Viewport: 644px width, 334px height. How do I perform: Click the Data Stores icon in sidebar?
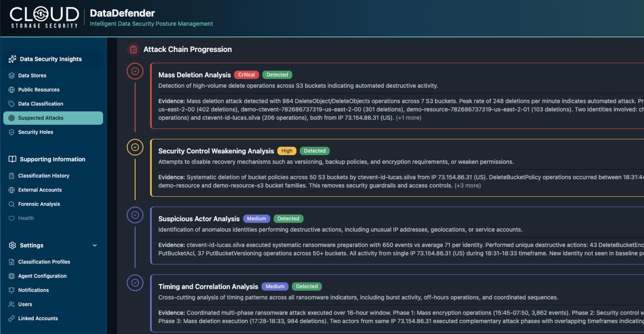(x=12, y=75)
